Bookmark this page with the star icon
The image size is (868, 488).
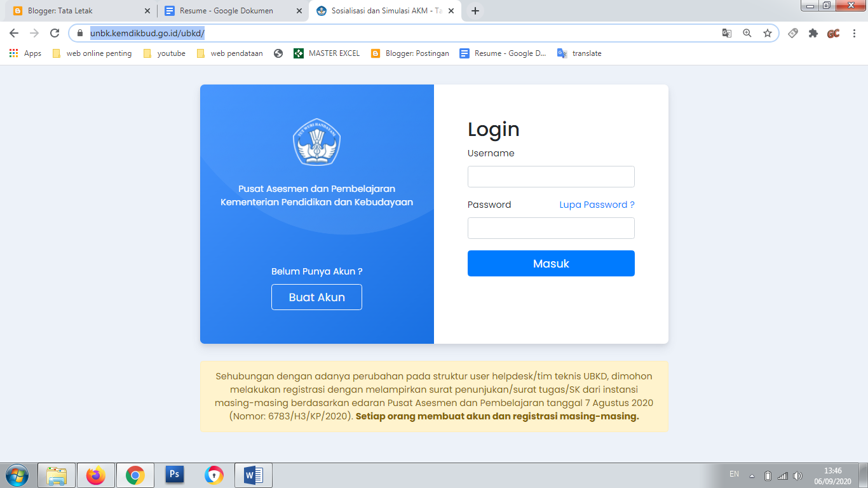(768, 33)
